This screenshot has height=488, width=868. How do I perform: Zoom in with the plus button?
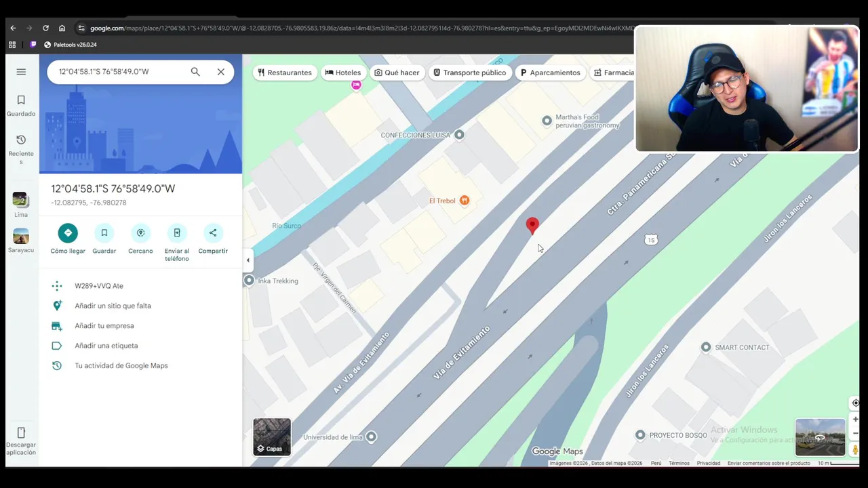click(x=856, y=420)
